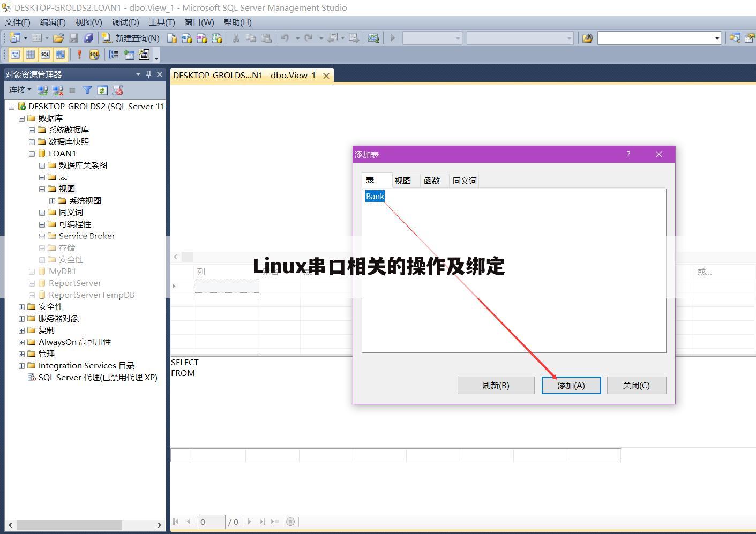Click the Add New Derived Table icon
756x534 pixels.
tap(144, 54)
